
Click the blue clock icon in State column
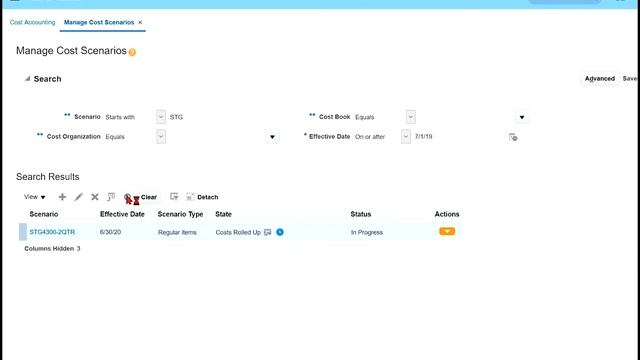pyautogui.click(x=280, y=232)
